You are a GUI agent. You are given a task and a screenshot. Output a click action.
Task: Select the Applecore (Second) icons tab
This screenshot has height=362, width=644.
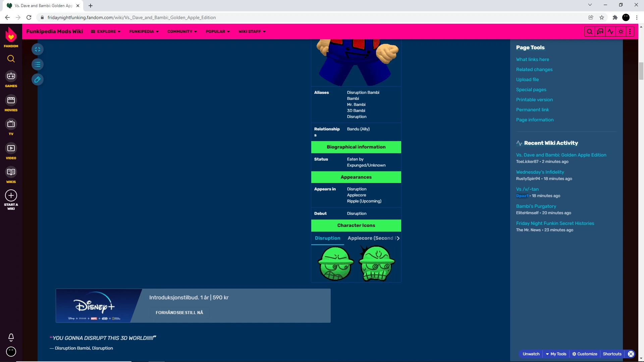[370, 238]
